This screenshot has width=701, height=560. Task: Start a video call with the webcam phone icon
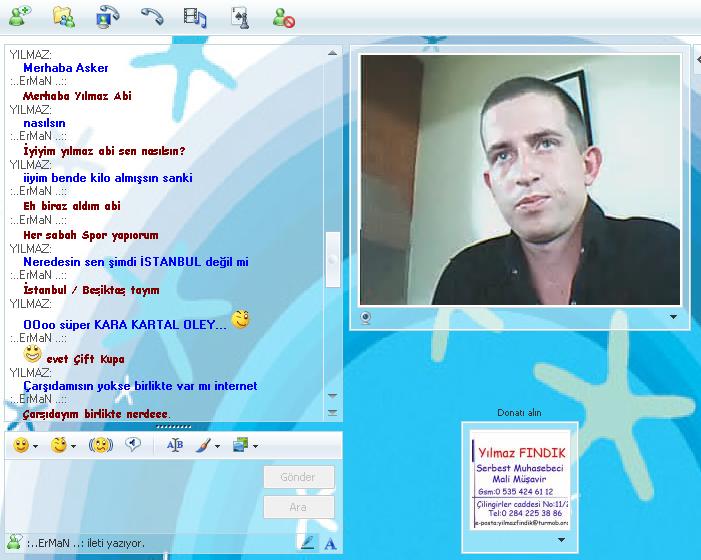tap(108, 16)
